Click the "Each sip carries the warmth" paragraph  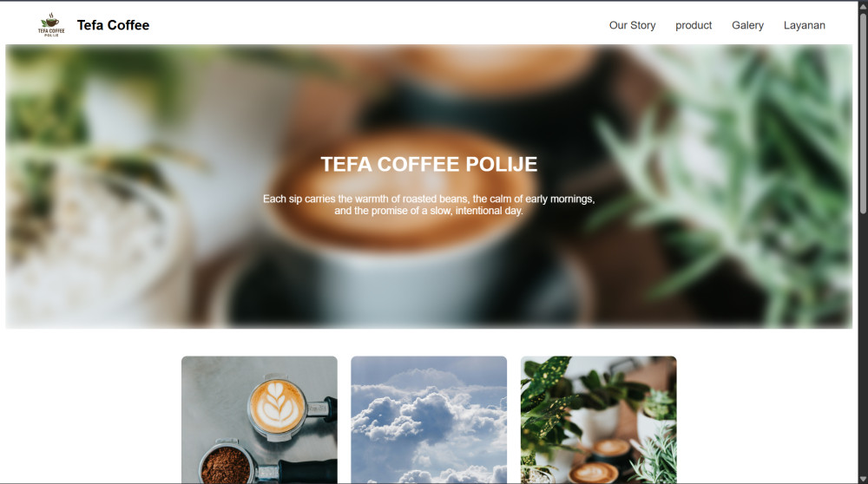[x=429, y=205]
